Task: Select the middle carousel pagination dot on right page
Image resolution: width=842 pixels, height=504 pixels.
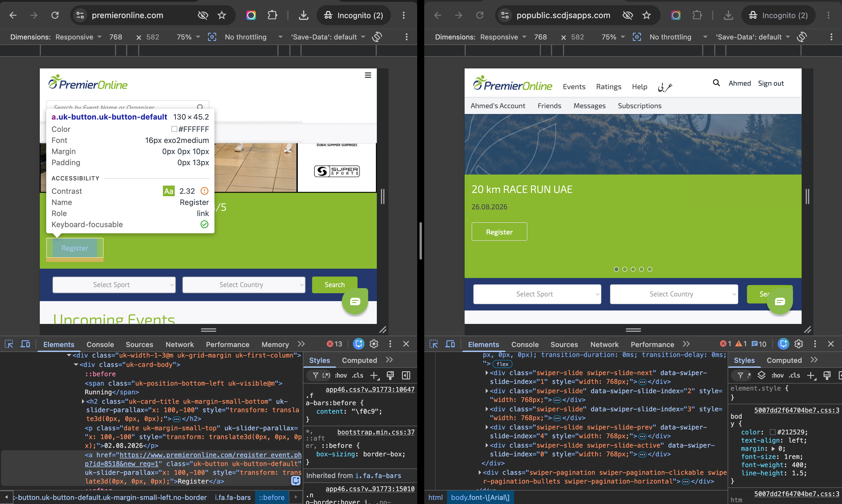Action: (x=633, y=269)
